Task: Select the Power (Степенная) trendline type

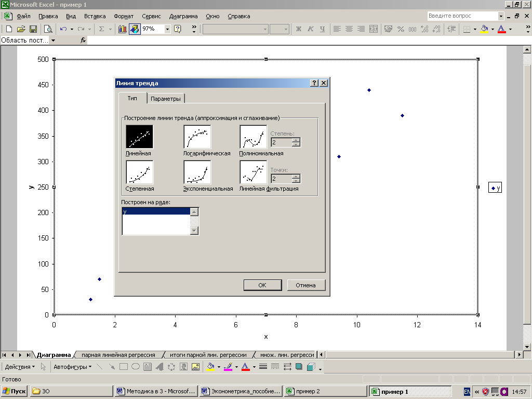Action: coord(139,172)
